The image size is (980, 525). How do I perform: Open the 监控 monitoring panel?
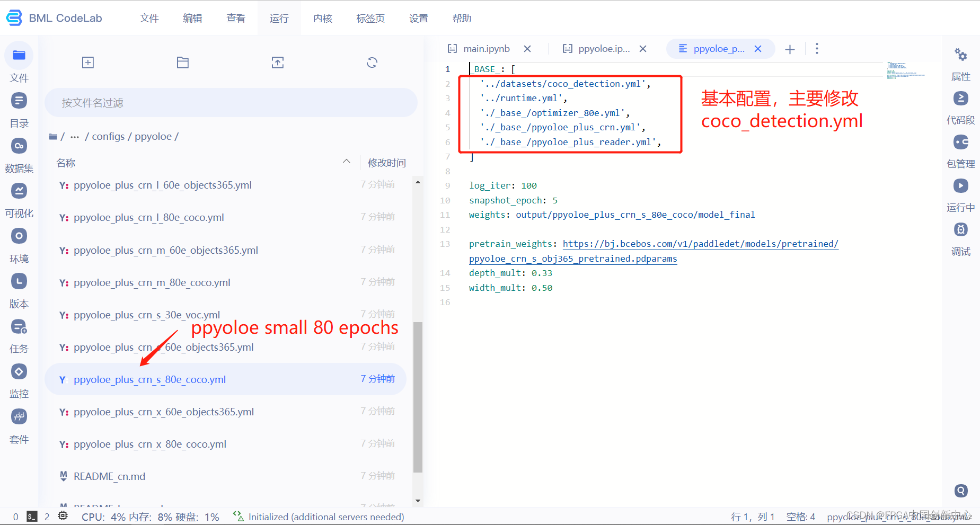[x=19, y=371]
